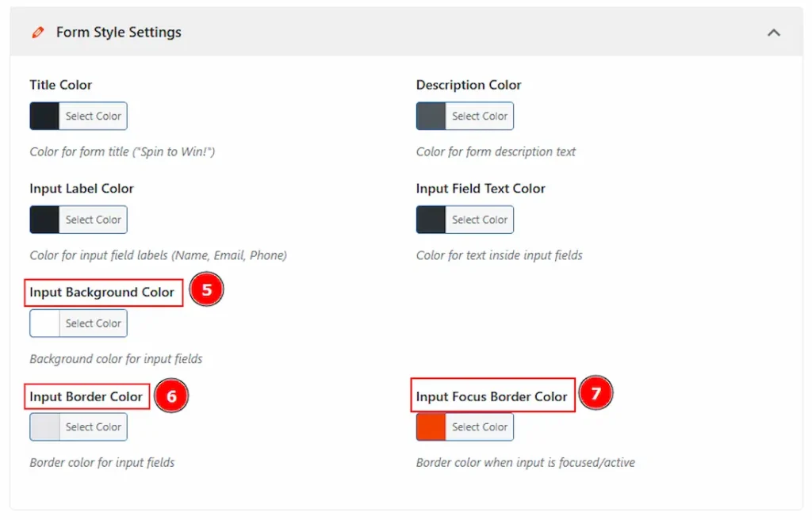
Task: Click the pencil icon beside Form Style Settings
Action: tap(38, 32)
